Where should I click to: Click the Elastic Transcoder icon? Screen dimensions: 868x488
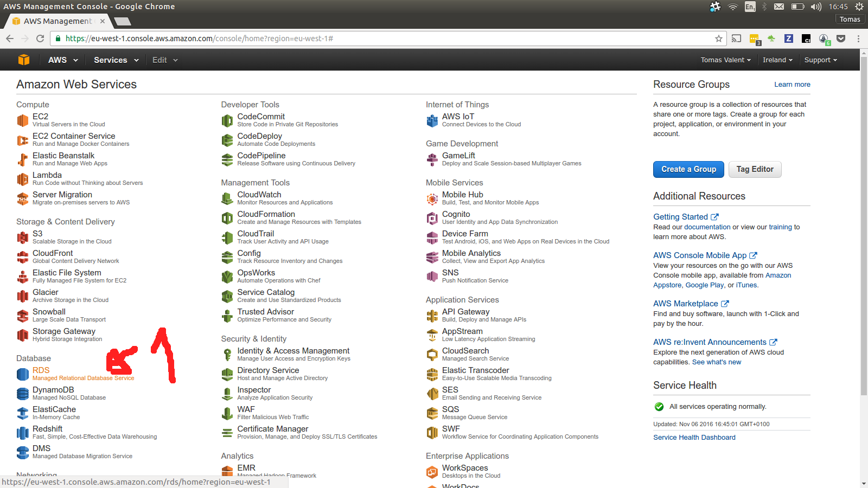432,374
